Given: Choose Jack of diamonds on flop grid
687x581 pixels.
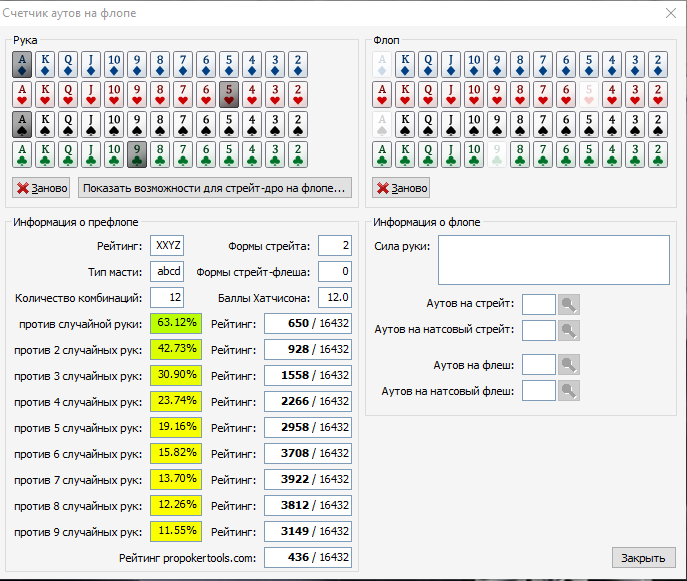Looking at the screenshot, I should 451,64.
